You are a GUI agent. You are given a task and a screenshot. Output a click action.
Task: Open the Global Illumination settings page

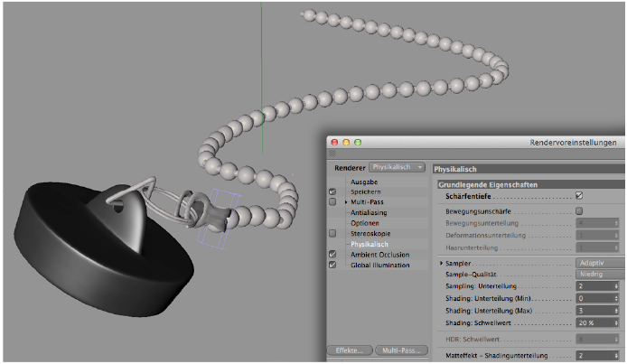pos(379,265)
